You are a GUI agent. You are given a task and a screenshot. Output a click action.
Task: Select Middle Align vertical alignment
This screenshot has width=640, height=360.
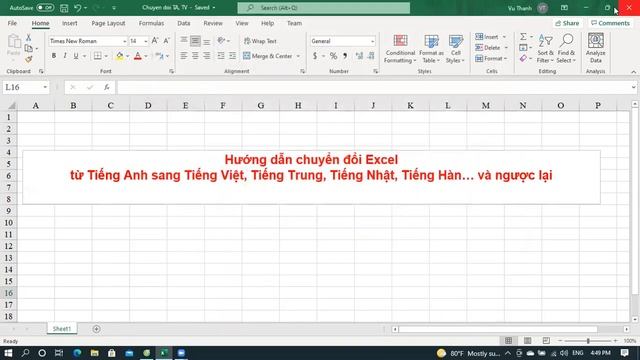pos(195,41)
